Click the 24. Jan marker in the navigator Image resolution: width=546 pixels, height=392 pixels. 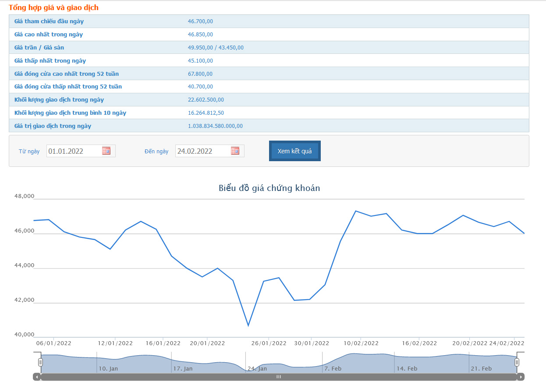(x=257, y=369)
